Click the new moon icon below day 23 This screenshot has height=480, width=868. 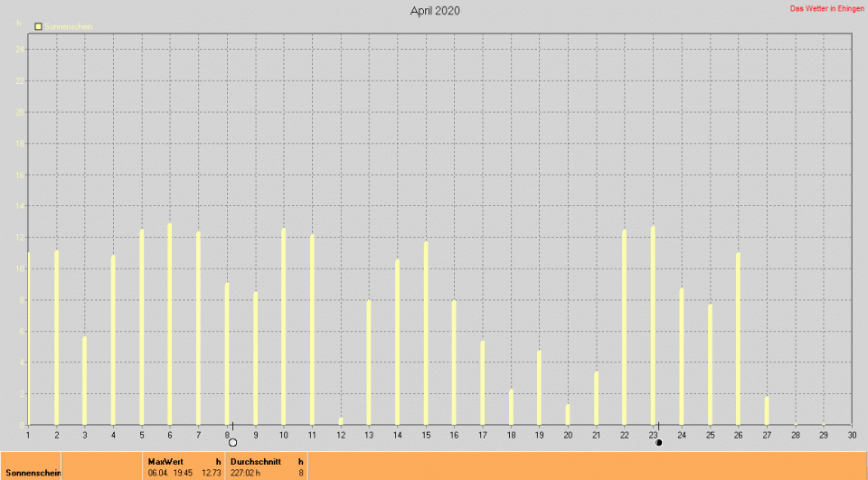coord(658,442)
